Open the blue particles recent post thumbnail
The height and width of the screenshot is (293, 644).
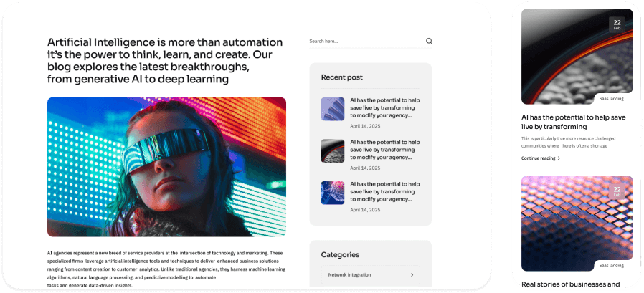(x=333, y=192)
